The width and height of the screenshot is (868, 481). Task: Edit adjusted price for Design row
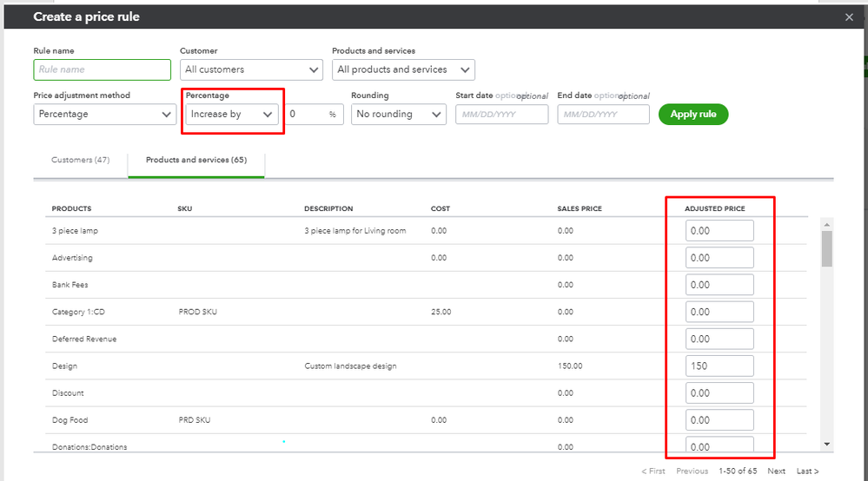[719, 366]
